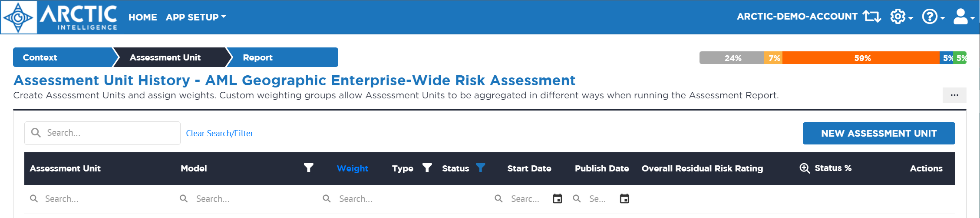Open the three-dots more options button
980x218 pixels.
954,95
